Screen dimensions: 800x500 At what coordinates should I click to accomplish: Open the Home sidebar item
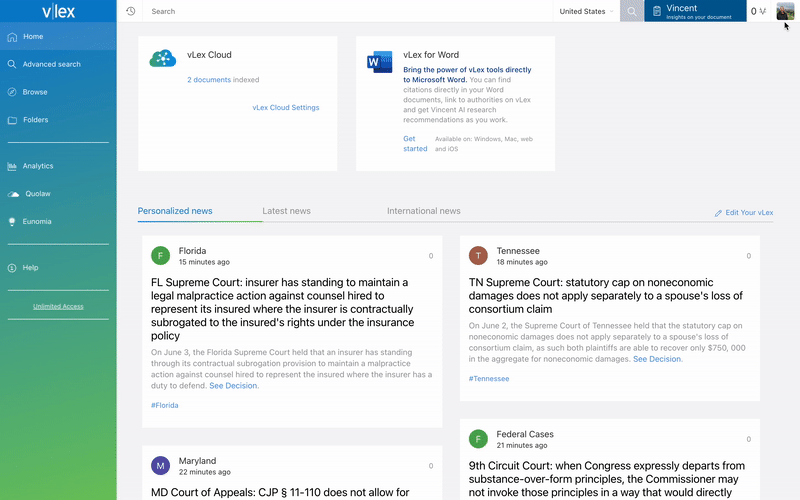tap(58, 37)
